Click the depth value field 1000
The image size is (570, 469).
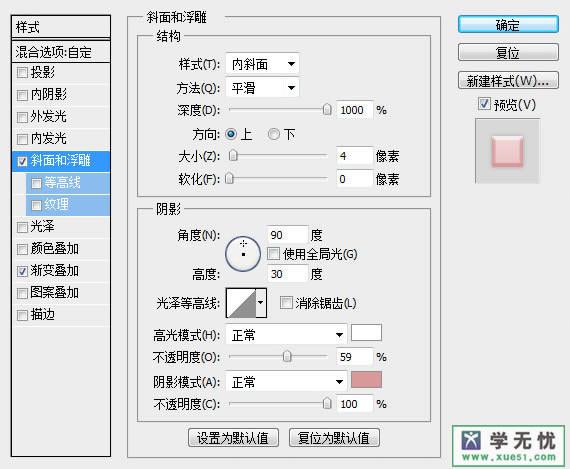[x=355, y=110]
